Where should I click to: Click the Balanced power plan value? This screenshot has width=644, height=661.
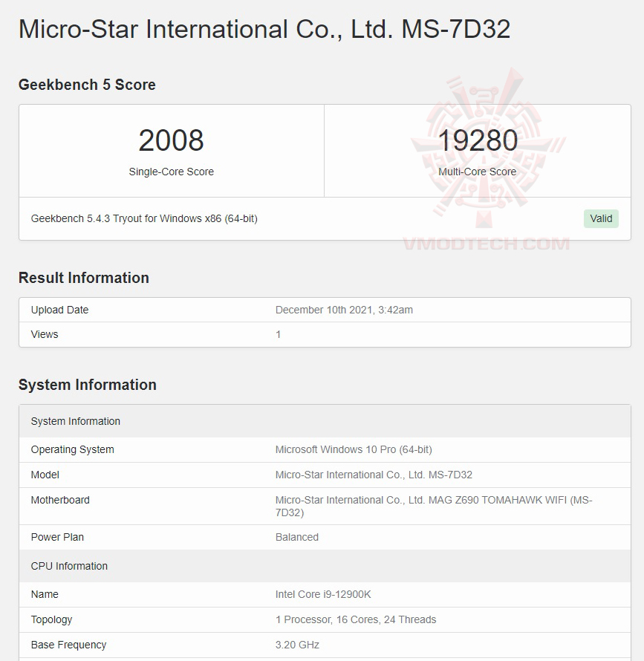[x=297, y=537]
